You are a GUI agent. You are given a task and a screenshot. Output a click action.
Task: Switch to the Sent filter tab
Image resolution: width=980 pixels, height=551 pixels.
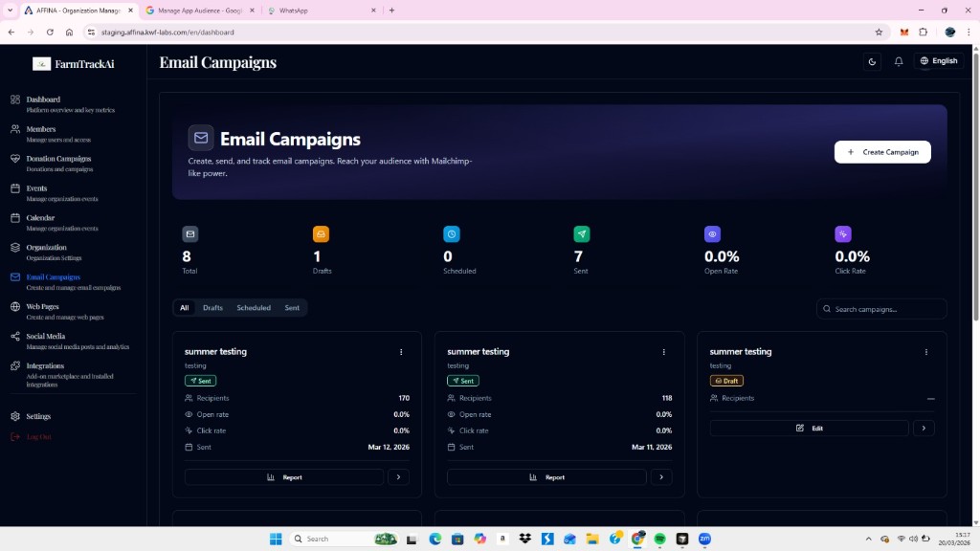[x=291, y=307]
